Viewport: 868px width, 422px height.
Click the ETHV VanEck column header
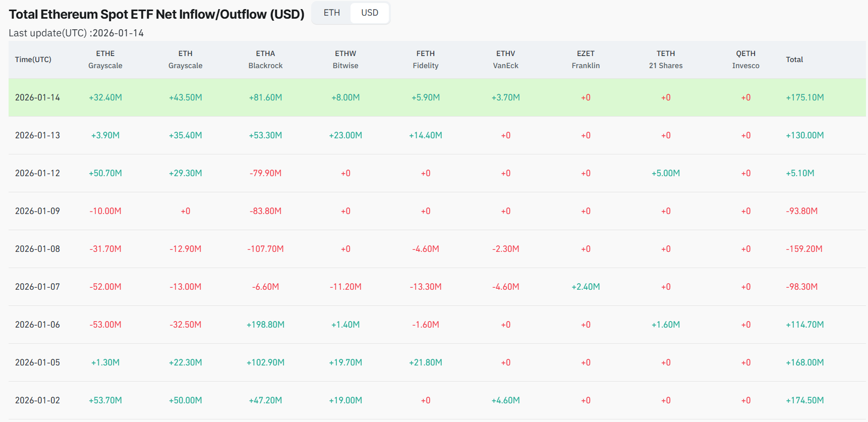(x=505, y=60)
